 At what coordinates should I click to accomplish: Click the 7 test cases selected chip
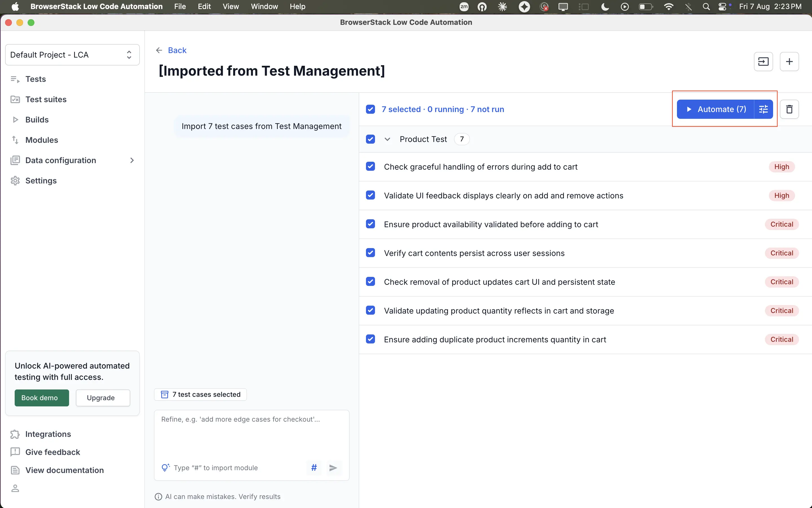click(x=200, y=395)
